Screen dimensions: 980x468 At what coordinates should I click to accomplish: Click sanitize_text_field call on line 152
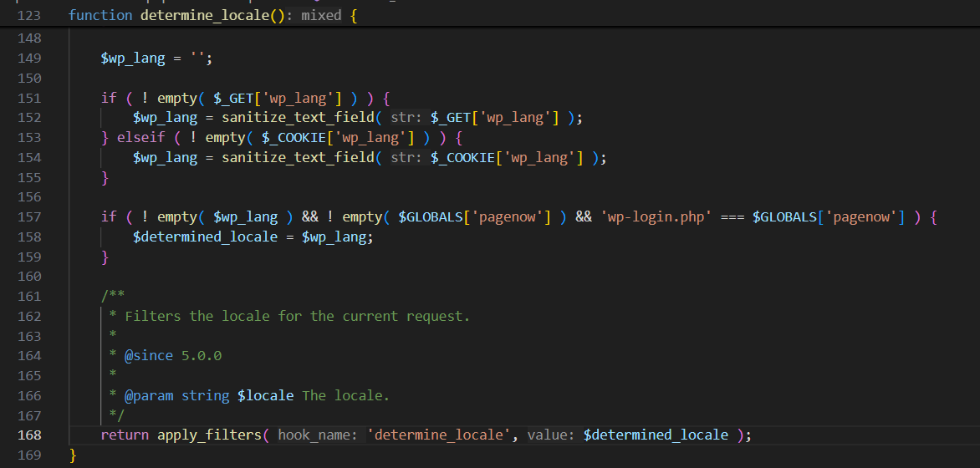point(298,118)
